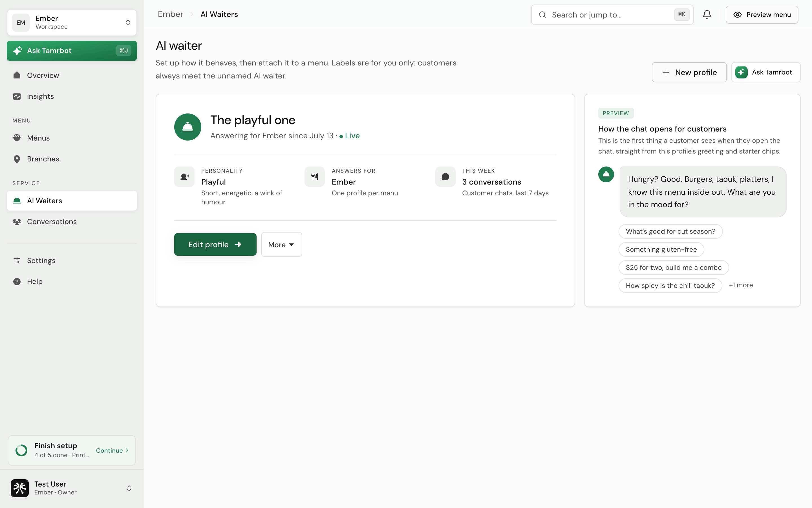The height and width of the screenshot is (508, 812).
Task: Click the +1 more chips text
Action: tap(741, 285)
